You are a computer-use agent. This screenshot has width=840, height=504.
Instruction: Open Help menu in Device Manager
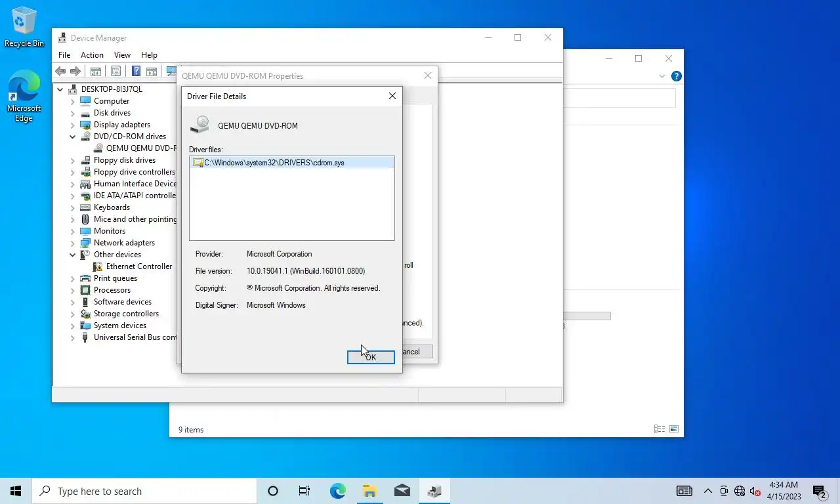point(149,55)
